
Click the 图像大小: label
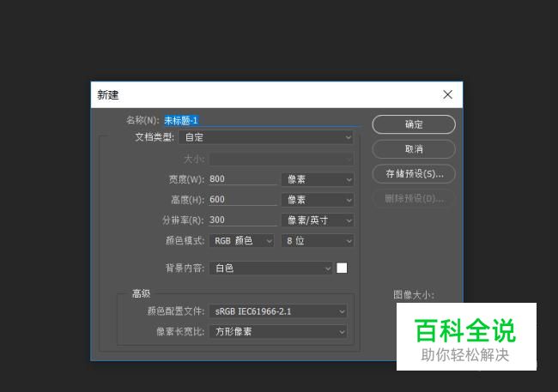click(x=414, y=294)
